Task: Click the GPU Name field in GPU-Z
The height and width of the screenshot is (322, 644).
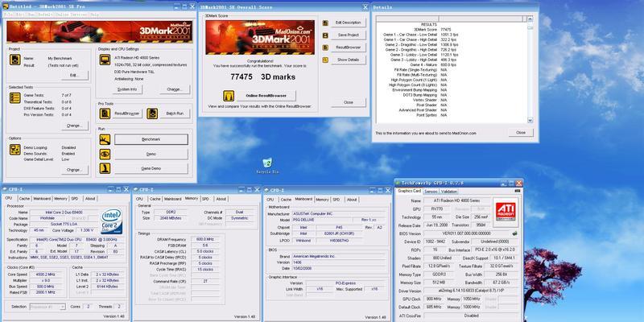Action: [457, 200]
